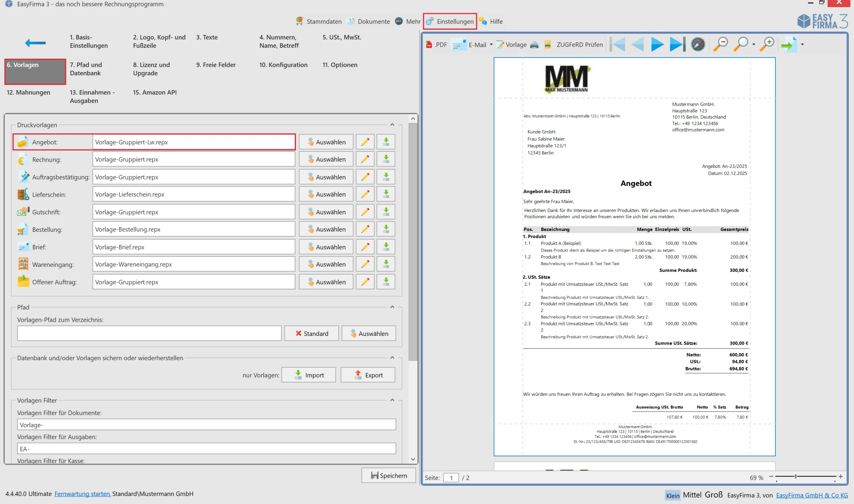Screen dimensions: 854x504
Task: Click the Speichern button
Action: coord(388,475)
